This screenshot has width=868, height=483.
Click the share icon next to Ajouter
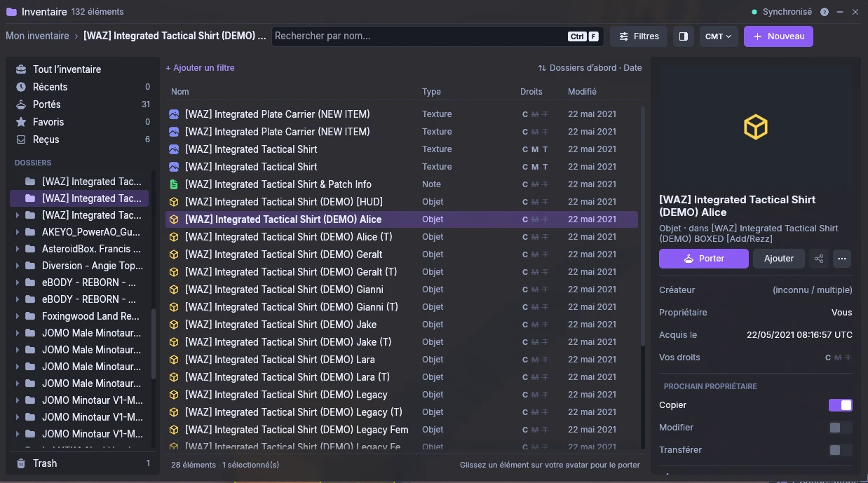(819, 259)
